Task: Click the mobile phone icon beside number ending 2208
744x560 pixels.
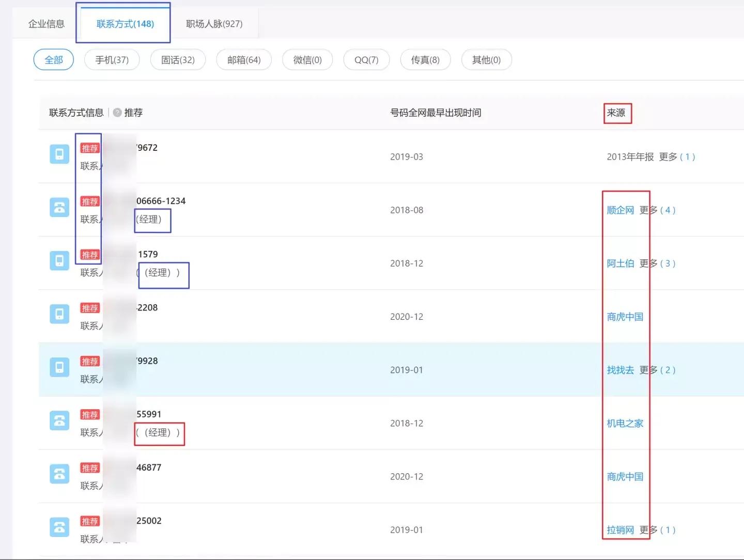Action: click(59, 314)
